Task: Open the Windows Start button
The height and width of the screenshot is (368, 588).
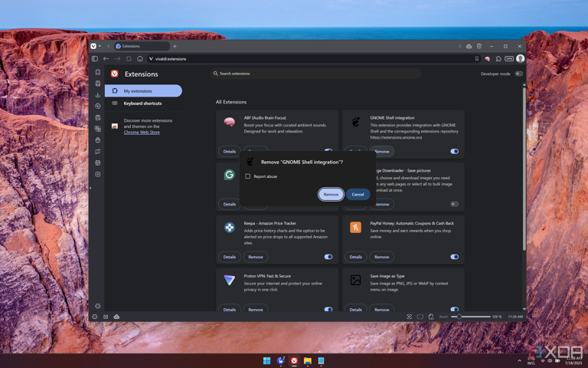Action: pos(266,361)
